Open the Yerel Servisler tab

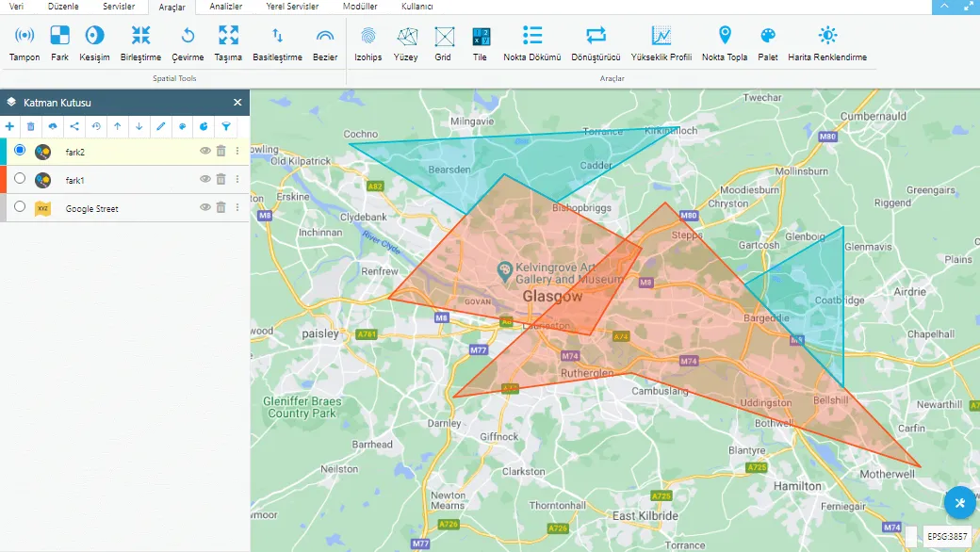coord(292,7)
